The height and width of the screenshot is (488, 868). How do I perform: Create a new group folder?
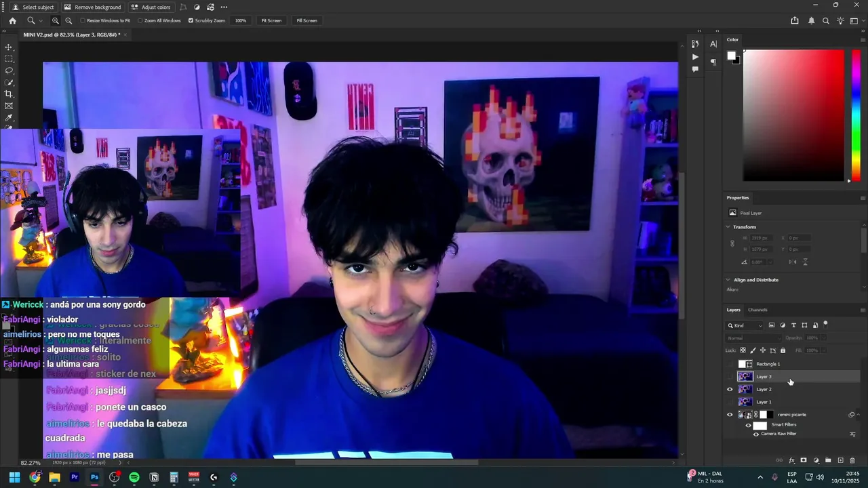pos(828,461)
